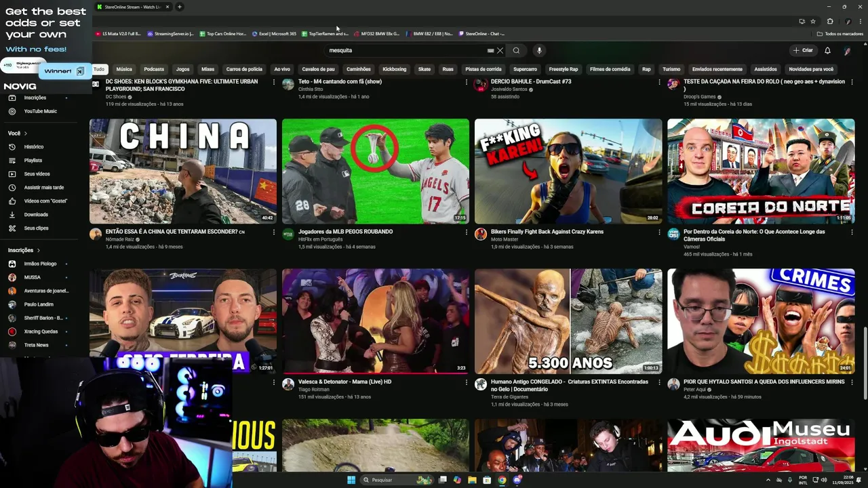Screen dimensions: 868x488
Task: Open Downloads in the sidebar
Action: (x=36, y=215)
